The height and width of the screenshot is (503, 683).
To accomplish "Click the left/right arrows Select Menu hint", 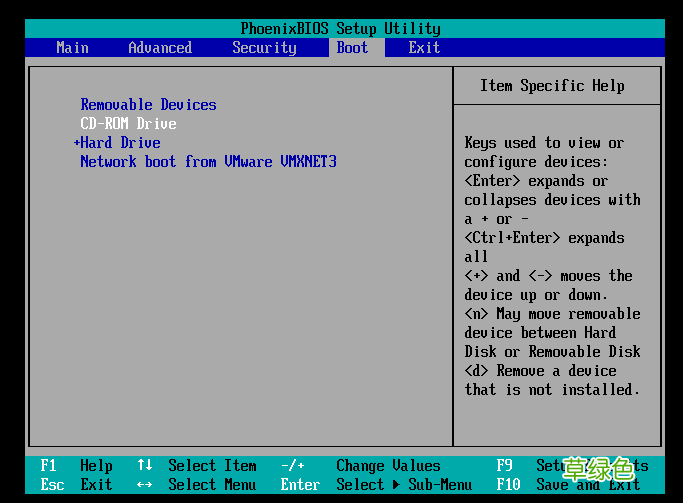I will tap(197, 484).
